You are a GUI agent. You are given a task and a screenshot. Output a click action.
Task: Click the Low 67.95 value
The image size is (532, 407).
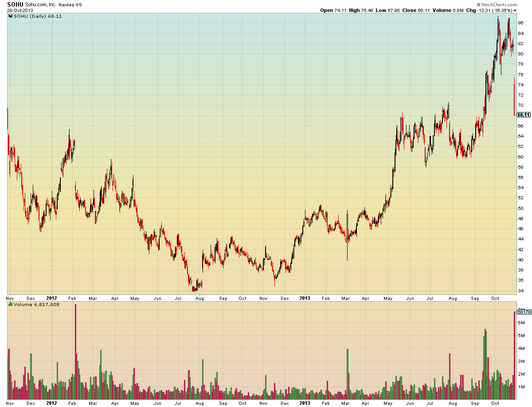coord(388,10)
